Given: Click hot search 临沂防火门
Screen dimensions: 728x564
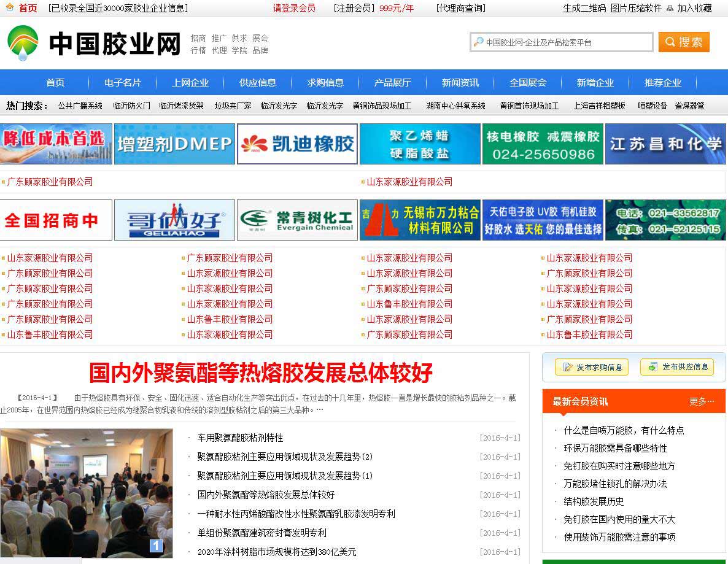Looking at the screenshot, I should tap(131, 106).
